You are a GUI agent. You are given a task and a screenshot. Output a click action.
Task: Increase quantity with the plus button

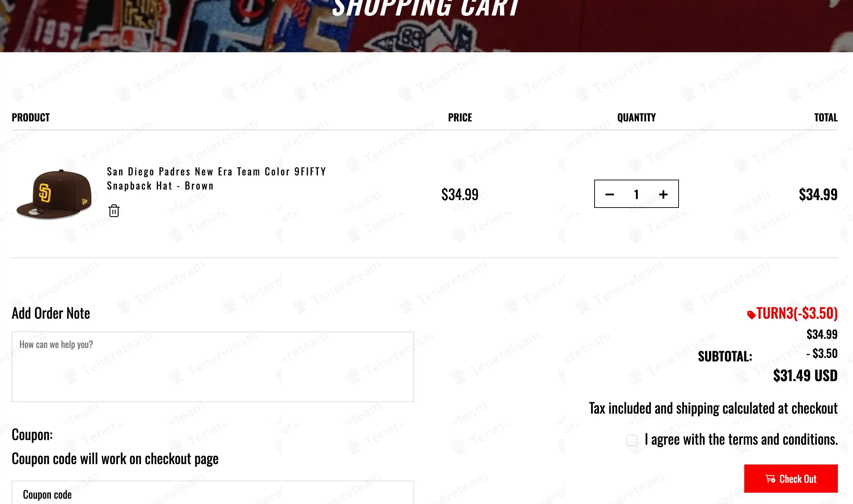coord(663,194)
